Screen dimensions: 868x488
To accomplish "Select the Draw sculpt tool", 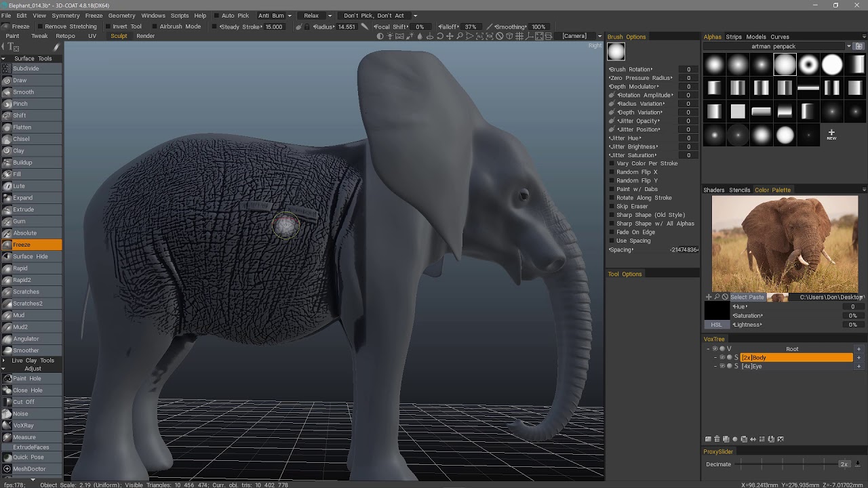I will pyautogui.click(x=31, y=80).
